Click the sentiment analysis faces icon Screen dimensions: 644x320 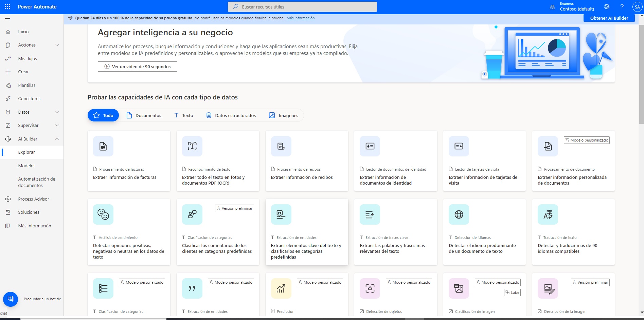point(103,214)
